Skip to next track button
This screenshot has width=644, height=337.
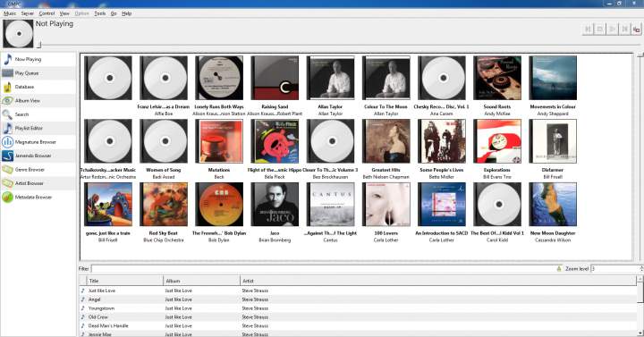pyautogui.click(x=624, y=29)
